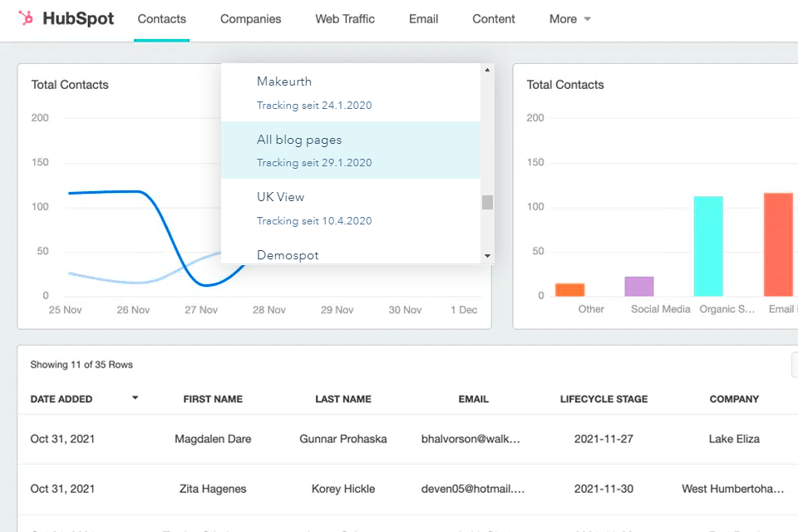
Task: Click the dropdown list scrollbar thumb
Action: coord(488,202)
